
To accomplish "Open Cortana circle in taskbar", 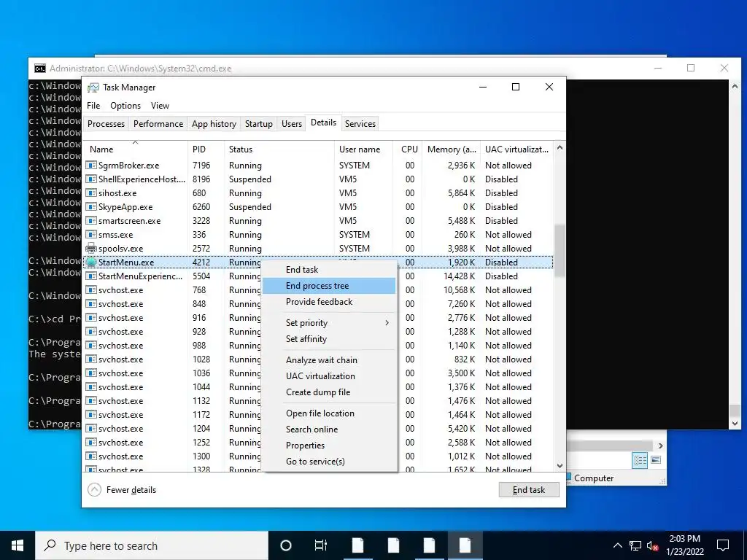I will [x=286, y=545].
